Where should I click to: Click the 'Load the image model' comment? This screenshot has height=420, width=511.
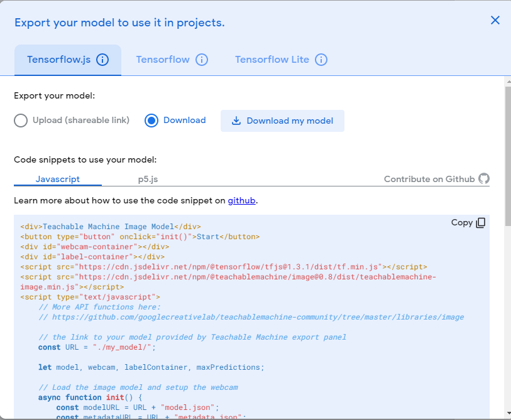(138, 387)
